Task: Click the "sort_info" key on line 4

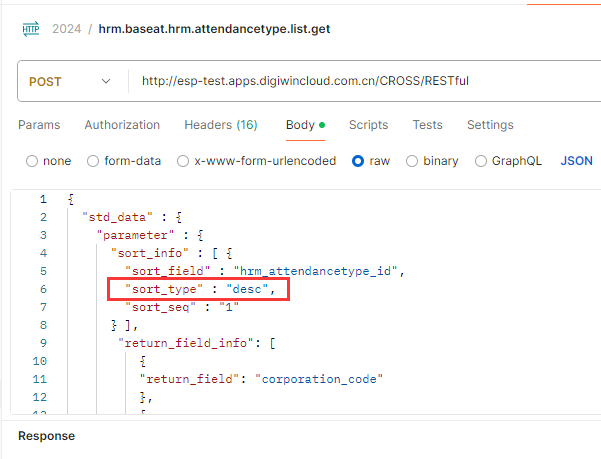Action: click(149, 253)
